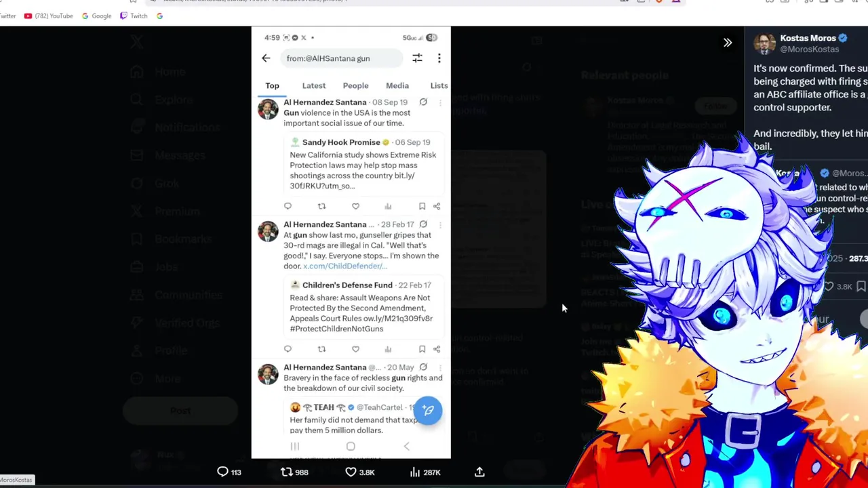Open the YouTube bookmark in the bookmarks bar
The image size is (868, 488).
click(48, 16)
